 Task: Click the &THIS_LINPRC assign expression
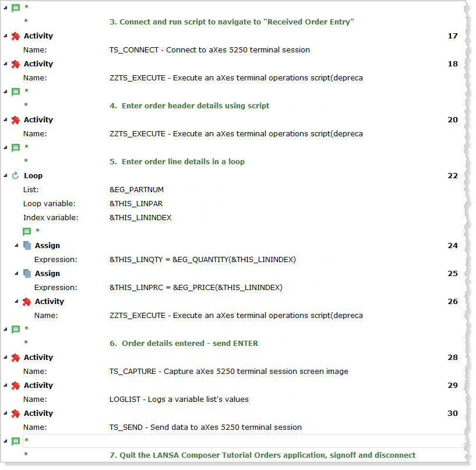[x=196, y=288]
